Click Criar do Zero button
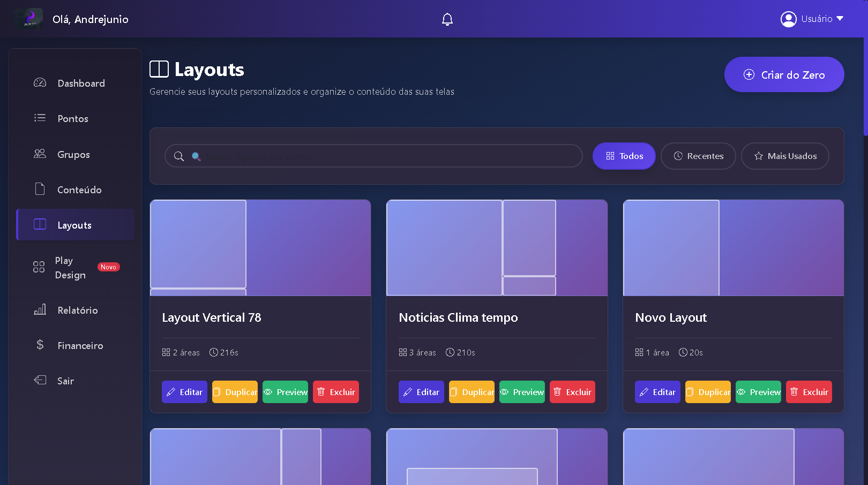This screenshot has height=485, width=868. [784, 74]
